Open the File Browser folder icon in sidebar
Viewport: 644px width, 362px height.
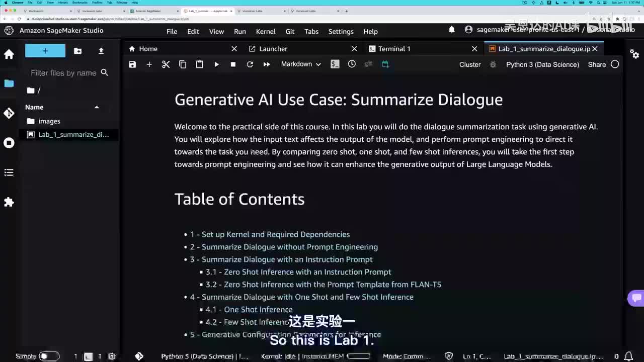pos(9,83)
